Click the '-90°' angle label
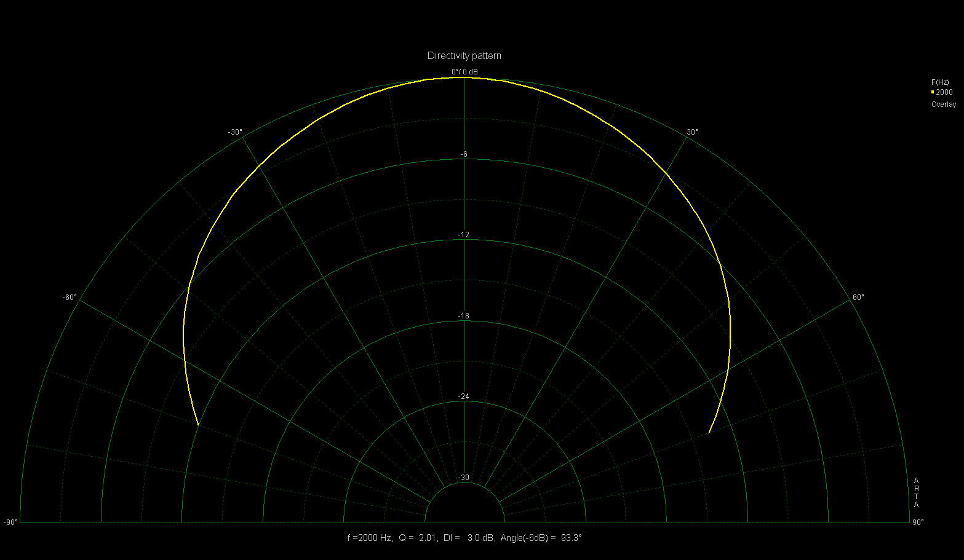Viewport: 964px width, 560px height. (x=10, y=523)
